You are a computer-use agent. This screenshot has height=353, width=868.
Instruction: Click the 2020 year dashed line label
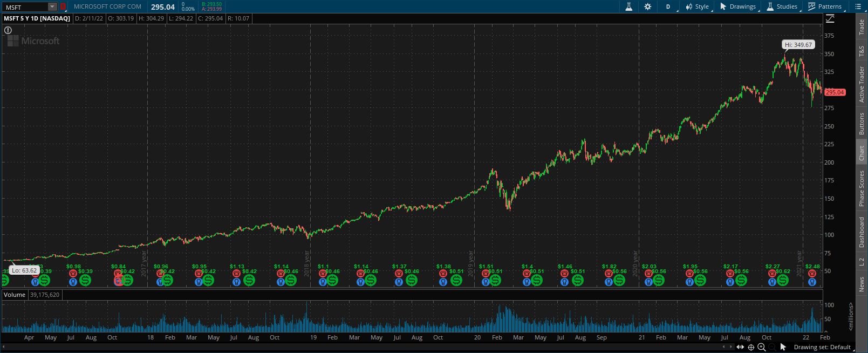(635, 263)
